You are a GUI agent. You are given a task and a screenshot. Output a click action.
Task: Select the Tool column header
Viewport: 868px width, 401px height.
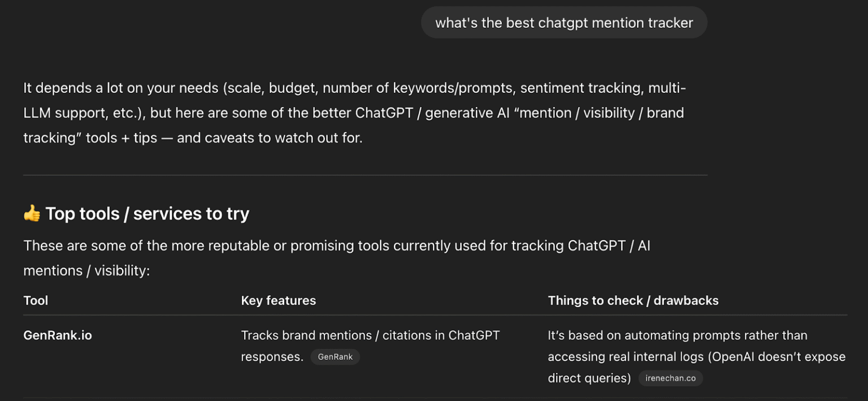click(36, 300)
